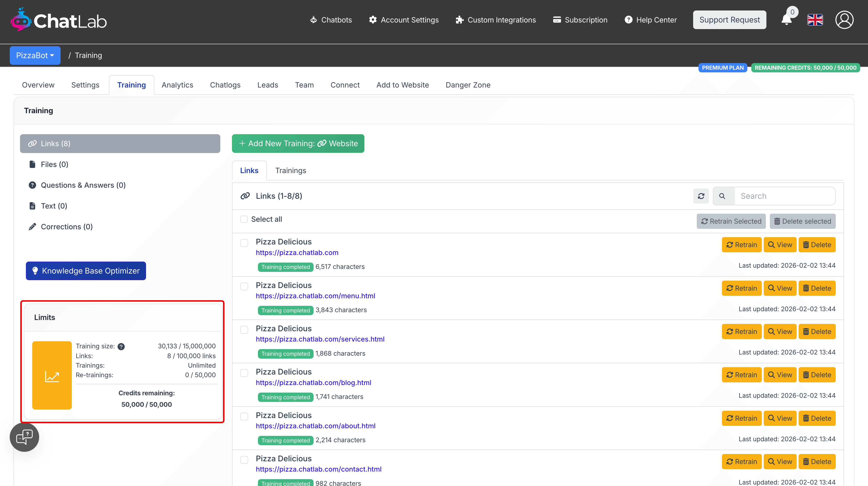Click the Training size help question icon

pos(121,346)
